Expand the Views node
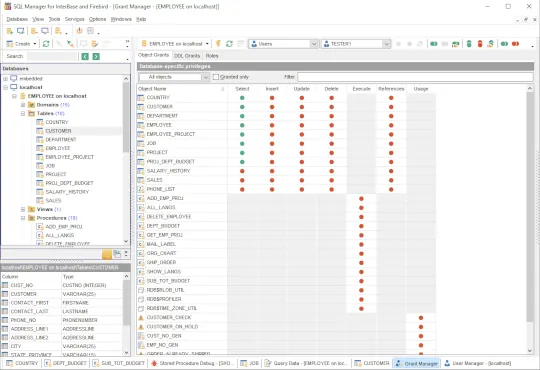 coord(23,209)
